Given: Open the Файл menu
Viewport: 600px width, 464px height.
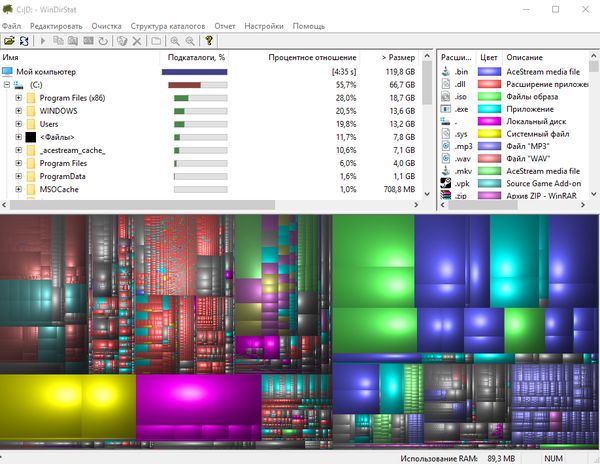Looking at the screenshot, I should (x=12, y=24).
